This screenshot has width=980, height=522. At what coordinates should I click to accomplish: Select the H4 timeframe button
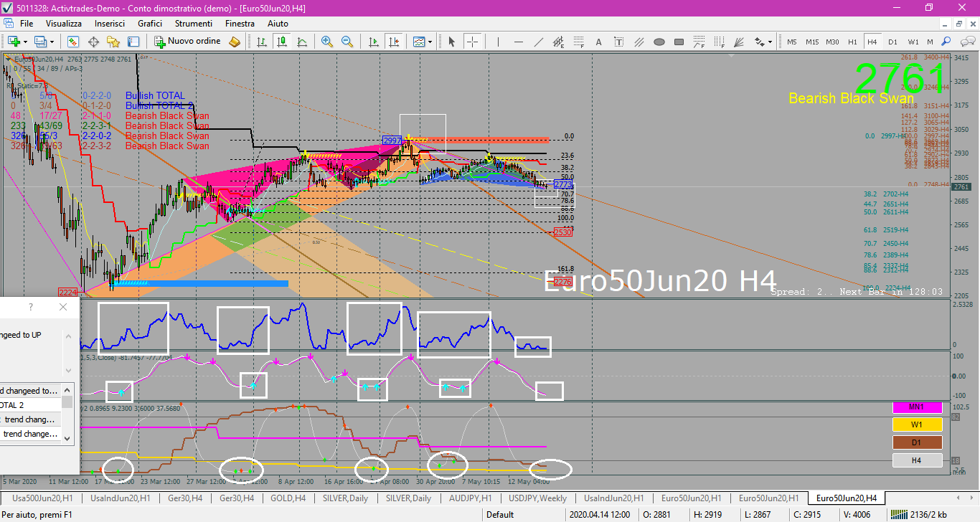coord(872,42)
